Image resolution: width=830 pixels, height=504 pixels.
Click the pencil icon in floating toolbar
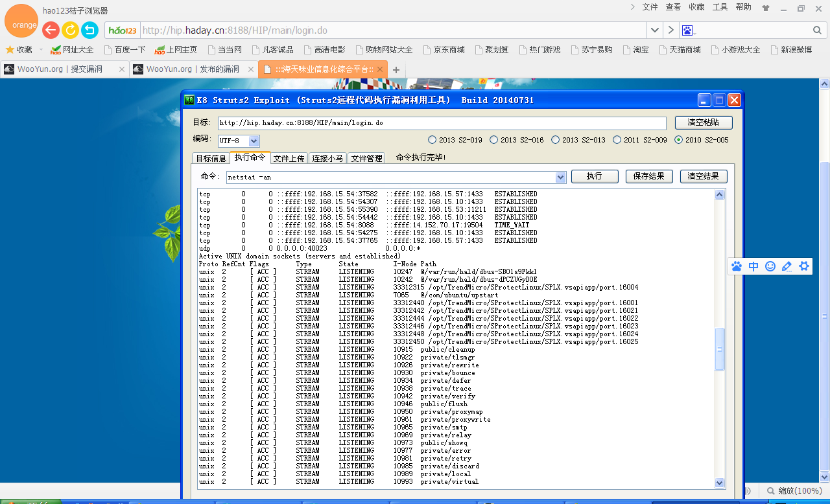[x=787, y=266]
